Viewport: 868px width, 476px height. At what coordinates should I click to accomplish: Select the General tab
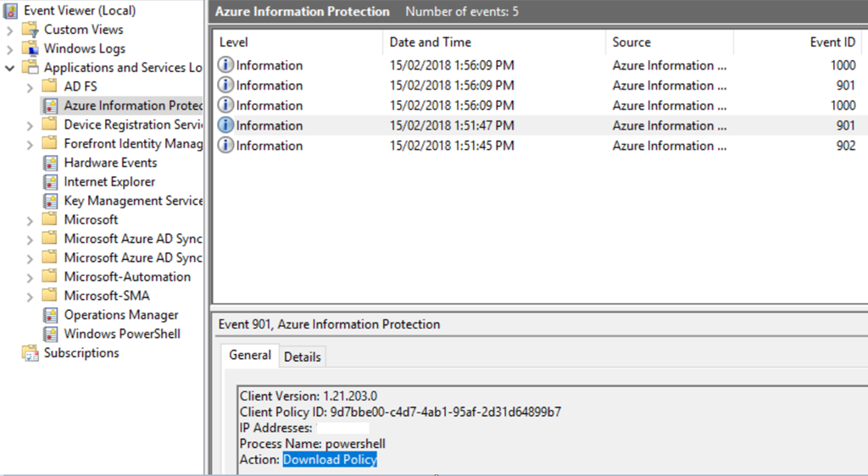[x=250, y=356]
